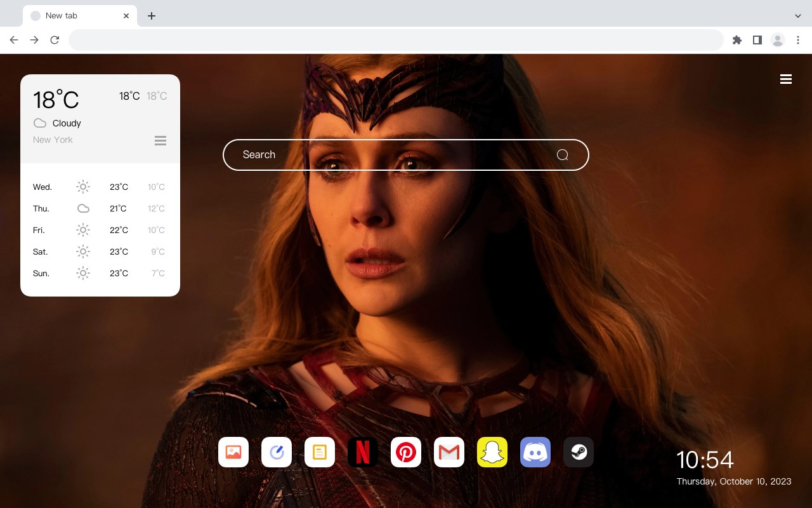This screenshot has width=812, height=508.
Task: Open the Gmail shortcut
Action: click(449, 452)
